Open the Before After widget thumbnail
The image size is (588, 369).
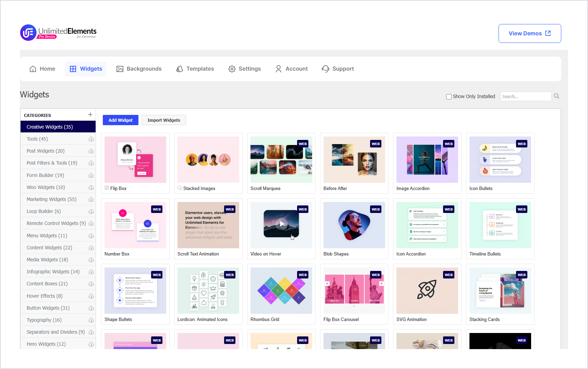354,159
